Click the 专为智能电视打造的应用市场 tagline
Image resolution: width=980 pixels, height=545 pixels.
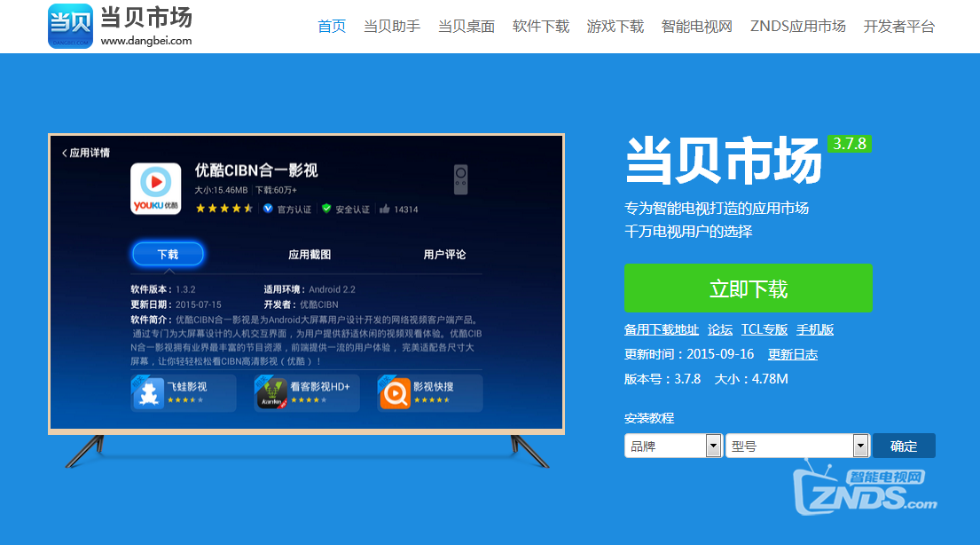click(717, 209)
